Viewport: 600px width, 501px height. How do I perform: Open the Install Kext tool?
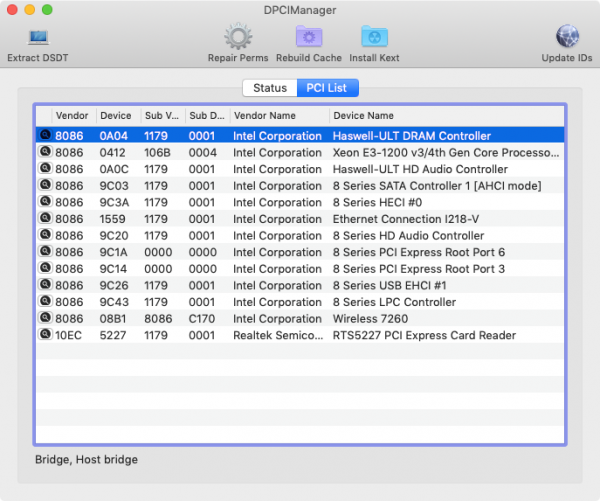coord(374,38)
